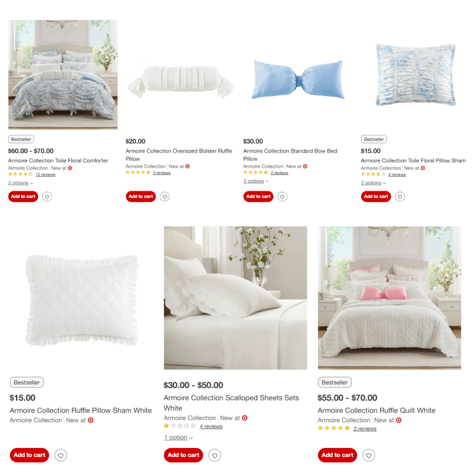Favorite the Toile Floral Comforter with heart icon
The image size is (476, 476).
pyautogui.click(x=47, y=197)
